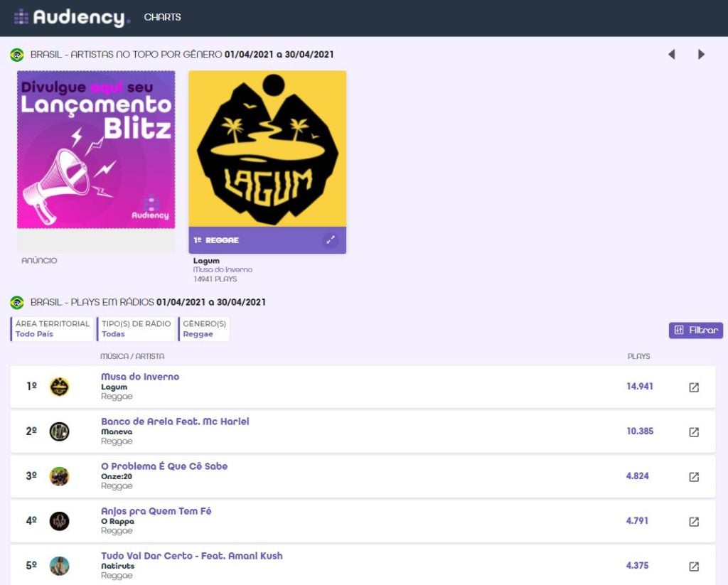
Task: Click the Audiency logo
Action: click(x=71, y=17)
